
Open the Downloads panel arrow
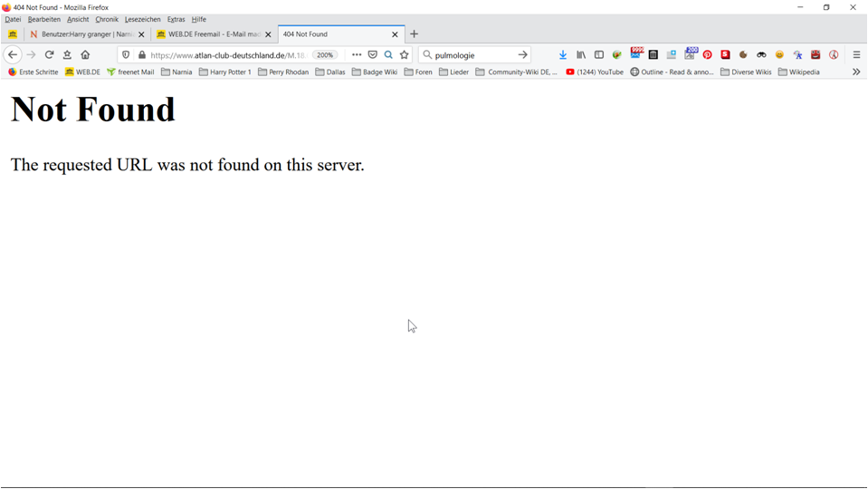[563, 55]
